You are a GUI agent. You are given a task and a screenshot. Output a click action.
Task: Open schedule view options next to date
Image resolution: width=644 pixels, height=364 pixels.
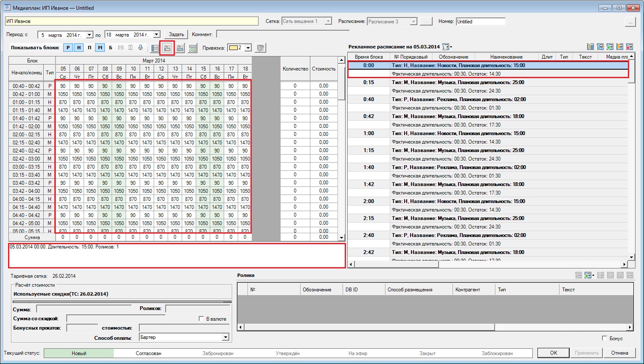(x=447, y=47)
